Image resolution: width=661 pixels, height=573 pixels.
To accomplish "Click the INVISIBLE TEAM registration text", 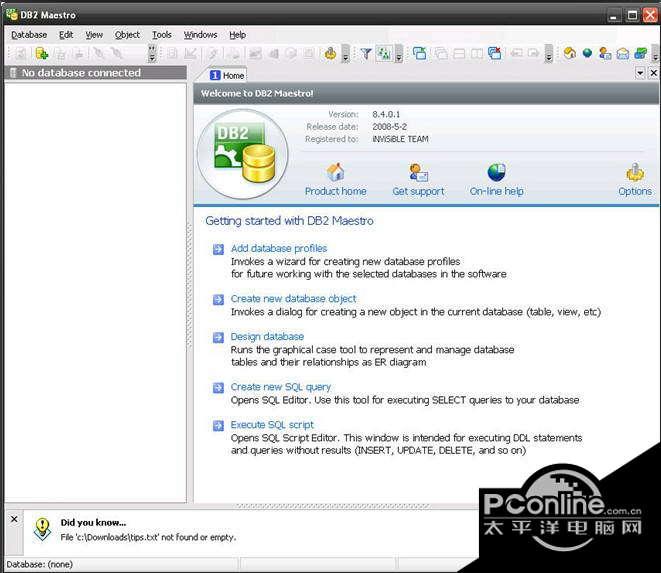I will pos(400,139).
